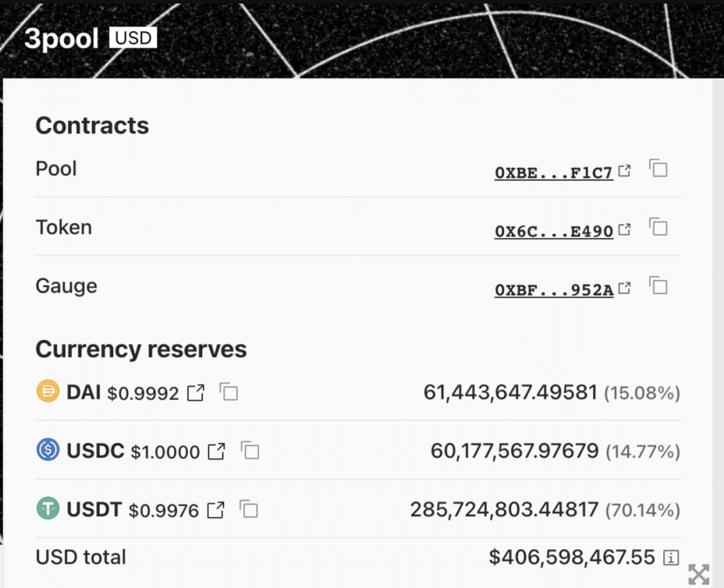Select the USDT reserve amount 285,724,803.44817
The height and width of the screenshot is (588, 724).
pyautogui.click(x=504, y=510)
